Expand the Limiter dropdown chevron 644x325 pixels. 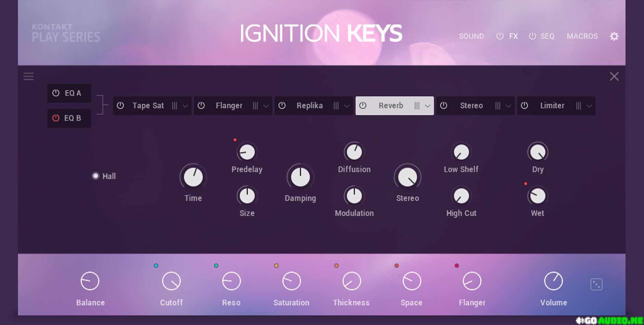point(590,106)
